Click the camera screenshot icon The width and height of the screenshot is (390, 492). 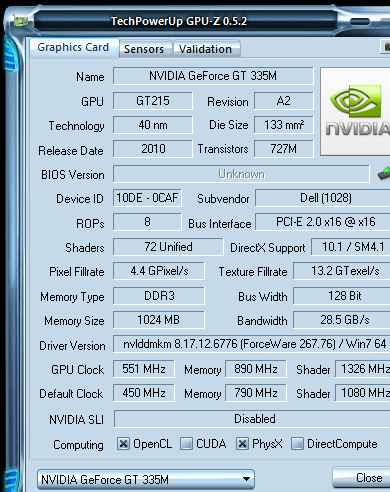pos(385,47)
